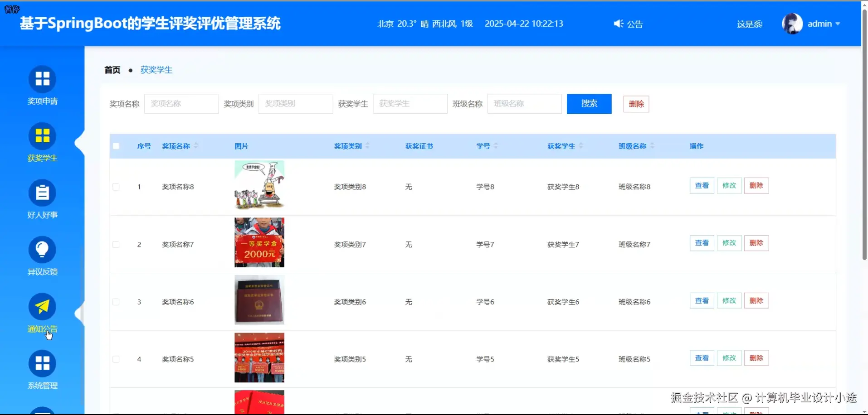
Task: Delete the 奖项名称5 row
Action: pyautogui.click(x=756, y=358)
